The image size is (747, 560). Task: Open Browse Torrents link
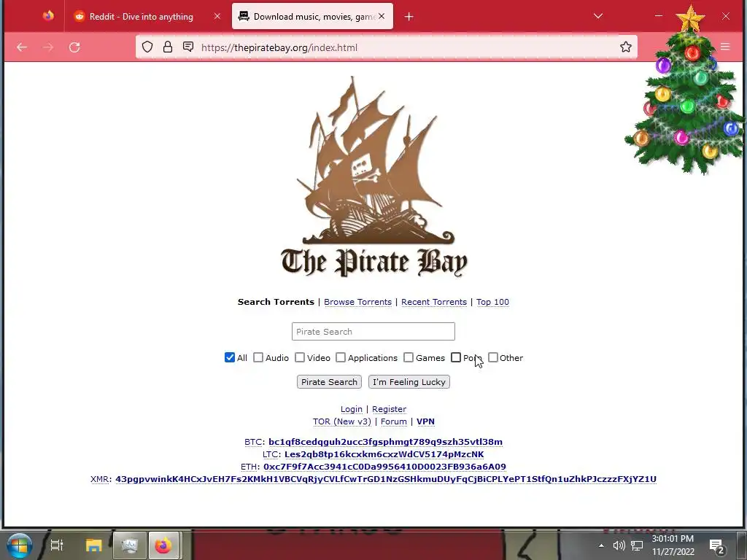point(357,302)
